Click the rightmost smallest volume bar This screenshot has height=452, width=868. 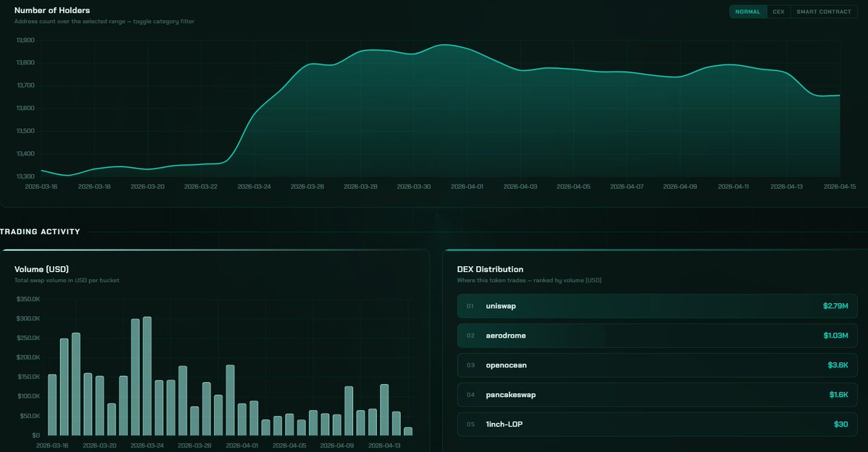click(x=408, y=431)
